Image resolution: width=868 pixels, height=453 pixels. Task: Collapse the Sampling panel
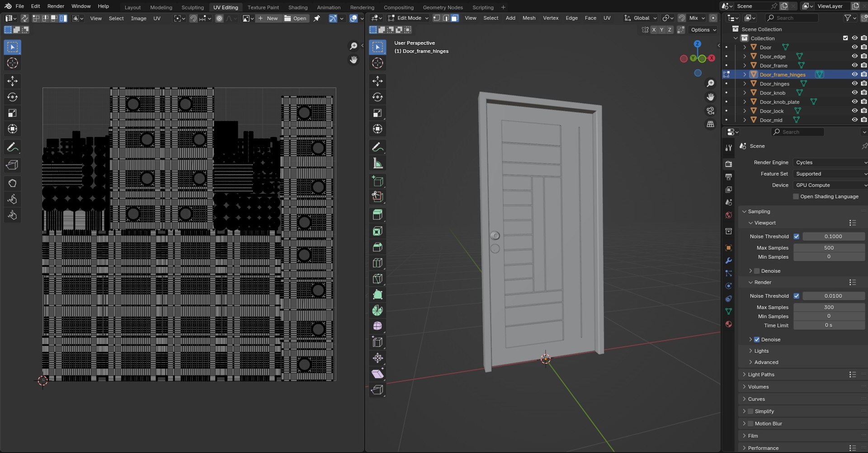[x=759, y=211]
